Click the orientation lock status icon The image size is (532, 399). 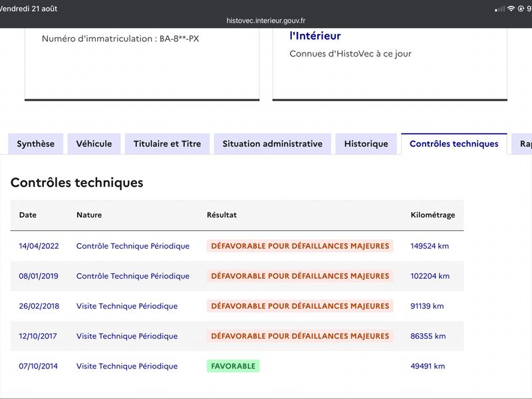tap(521, 9)
